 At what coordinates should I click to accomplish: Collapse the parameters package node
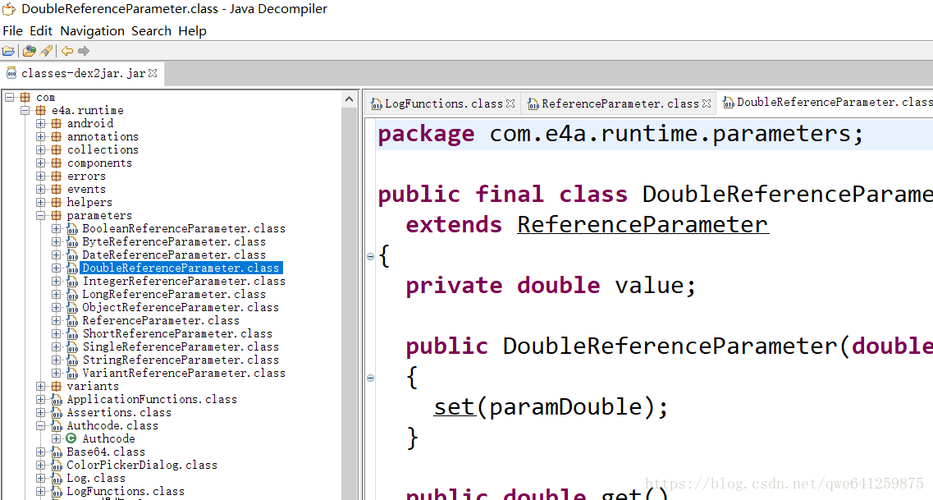coord(41,216)
